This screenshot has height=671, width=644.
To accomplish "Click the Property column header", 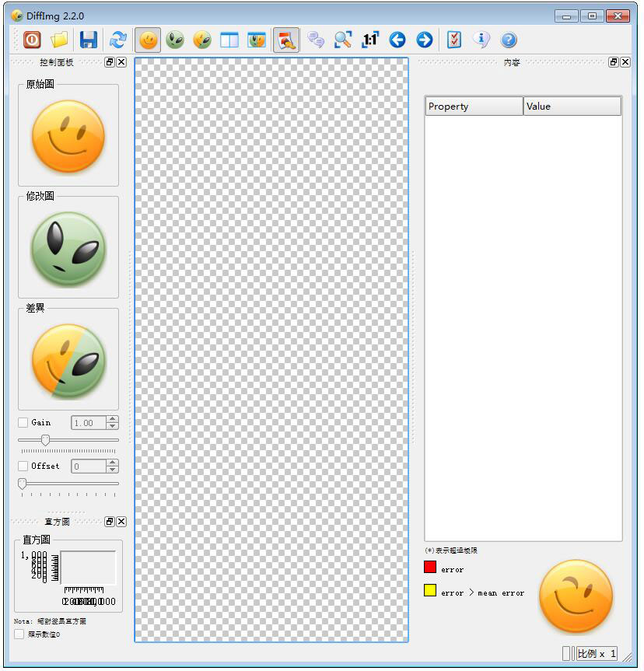I will tap(474, 106).
